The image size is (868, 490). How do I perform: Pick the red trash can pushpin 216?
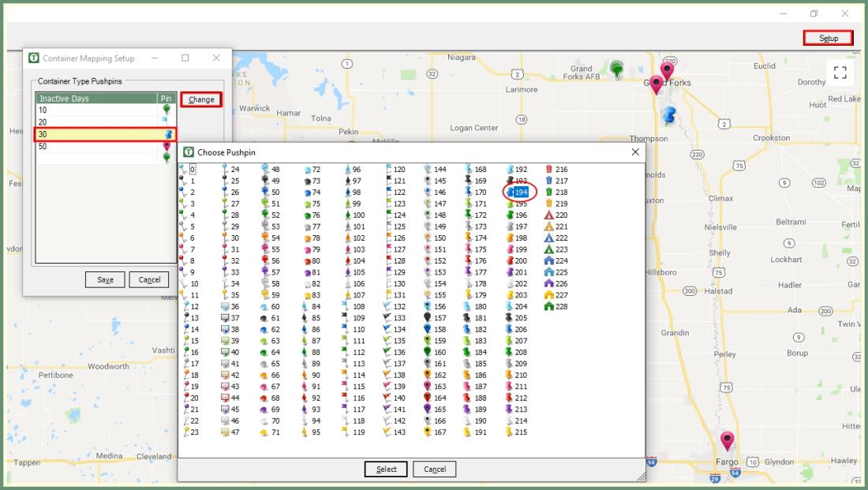pyautogui.click(x=556, y=170)
